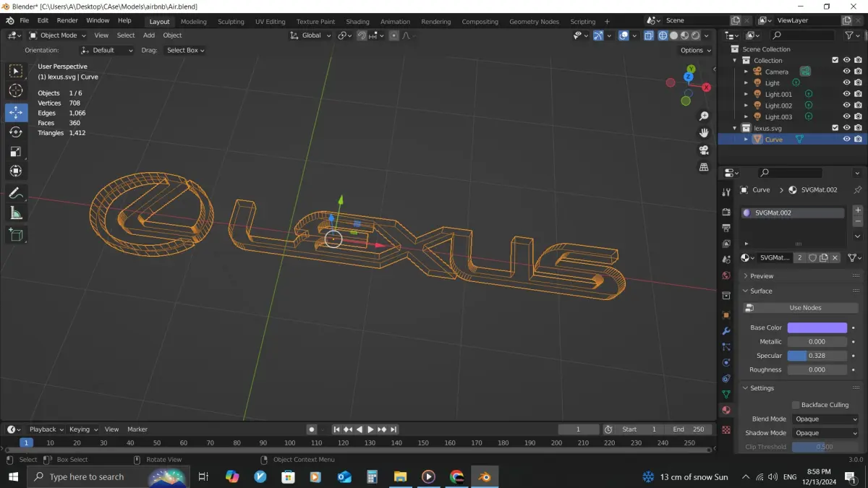Click the Metallic value field
Screen dimensions: 868x488
817,341
